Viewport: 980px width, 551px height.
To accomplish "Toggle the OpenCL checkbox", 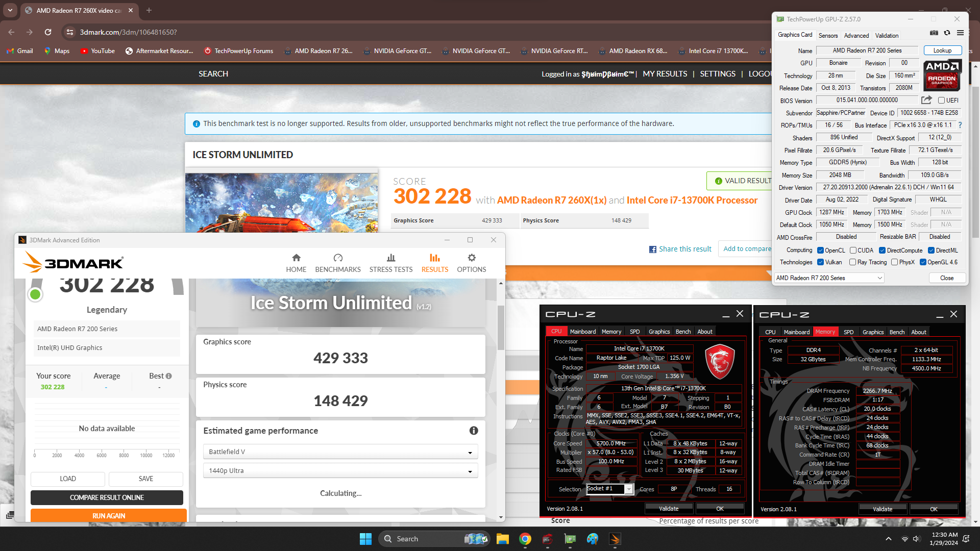I will [x=820, y=251].
